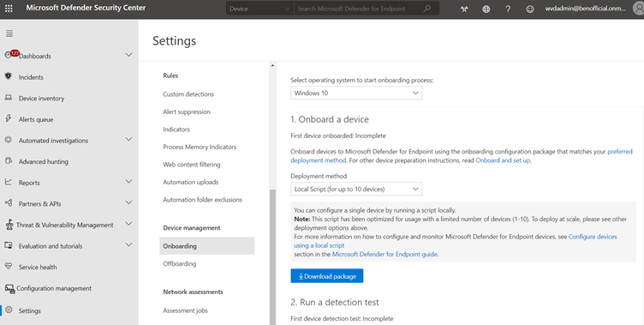The image size is (644, 325).
Task: Open Microsoft Defender for Endpoint guide link
Action: (385, 254)
